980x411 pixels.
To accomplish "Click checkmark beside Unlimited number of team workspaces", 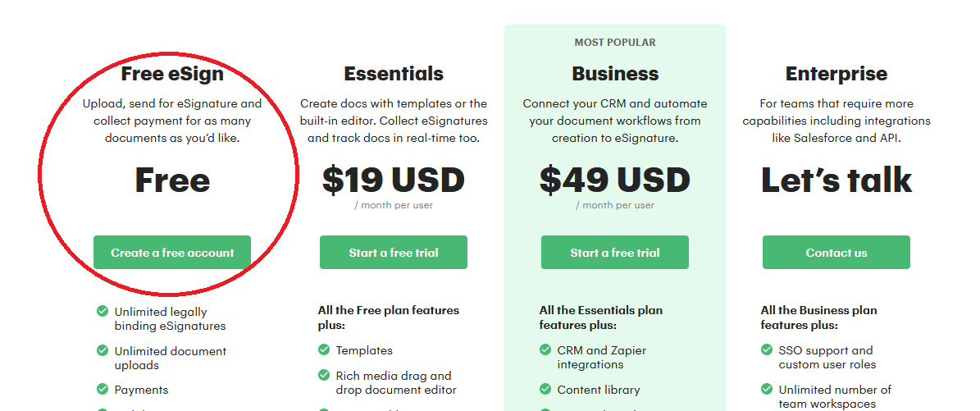I will coord(767,389).
